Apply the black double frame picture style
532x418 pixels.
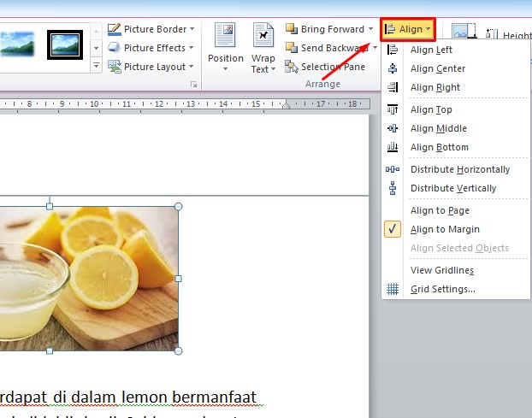(x=65, y=44)
